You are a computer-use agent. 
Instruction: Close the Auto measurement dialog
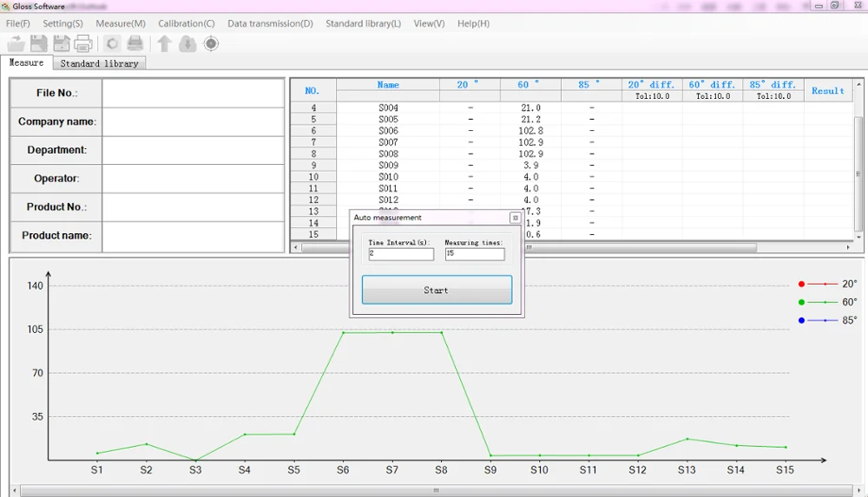coord(515,218)
